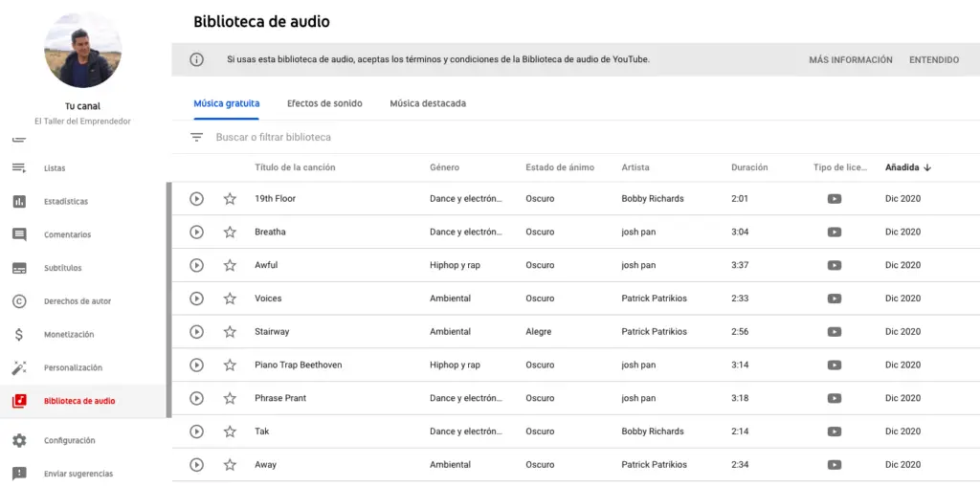Screen dimensions: 980x487
Task: Open Derechos de autor page
Action: coord(77,301)
